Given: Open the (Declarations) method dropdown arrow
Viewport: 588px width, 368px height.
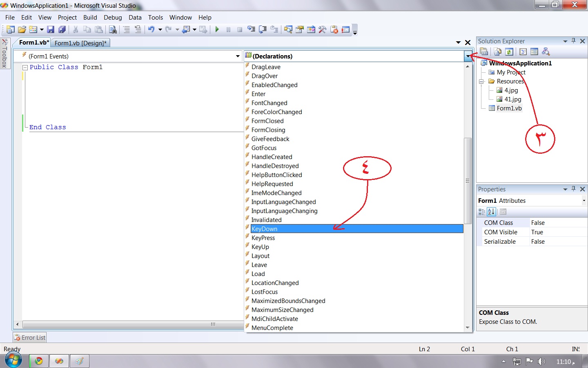Looking at the screenshot, I should [468, 56].
